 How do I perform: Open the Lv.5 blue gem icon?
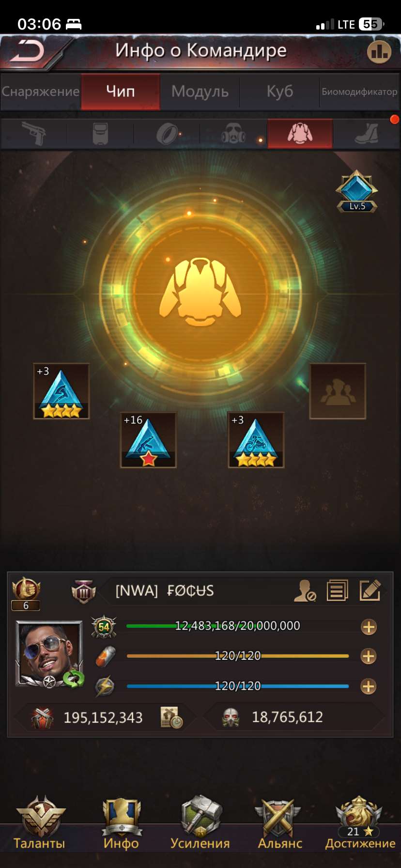coord(357,191)
